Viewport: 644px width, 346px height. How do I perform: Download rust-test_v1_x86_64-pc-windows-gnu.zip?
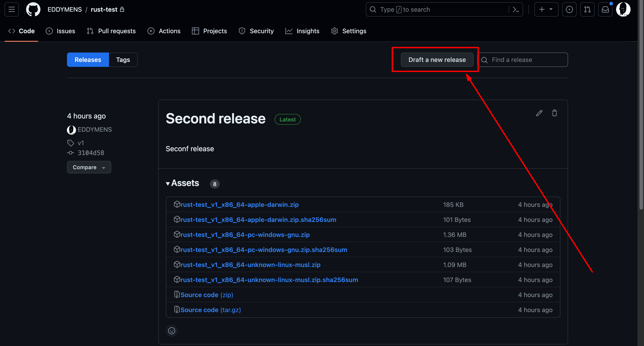coord(245,234)
